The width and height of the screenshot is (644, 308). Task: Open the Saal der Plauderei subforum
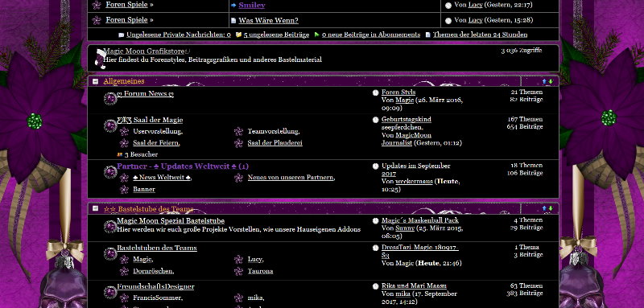pos(275,142)
